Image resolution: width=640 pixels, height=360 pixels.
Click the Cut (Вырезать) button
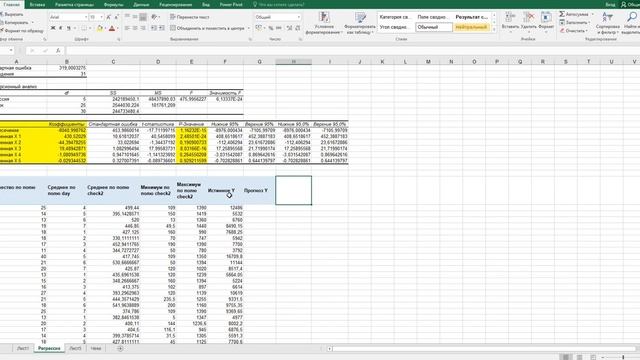(12, 14)
